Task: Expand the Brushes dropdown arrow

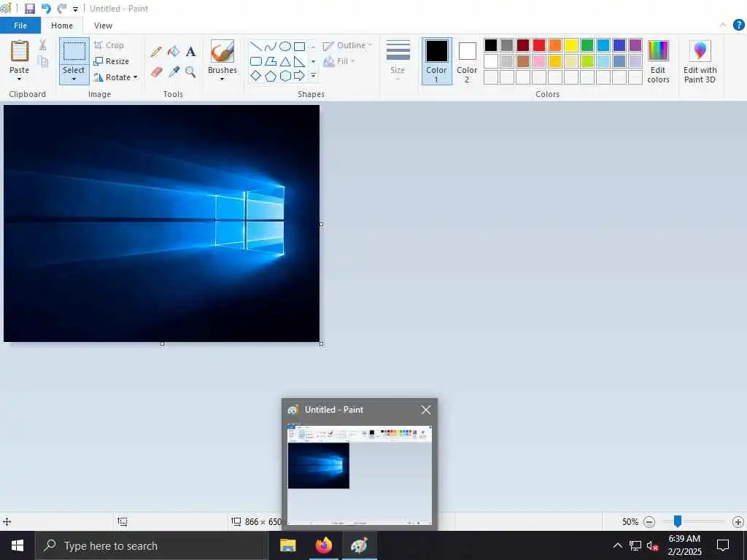Action: [222, 79]
